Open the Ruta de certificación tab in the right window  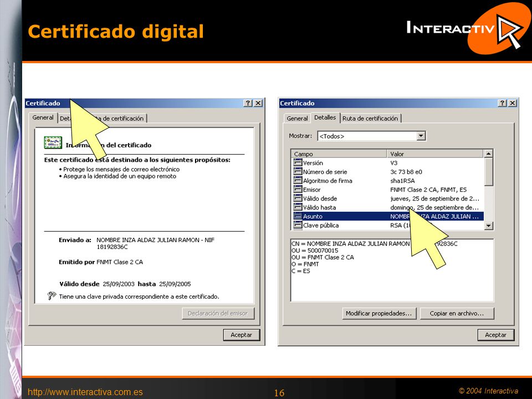pyautogui.click(x=370, y=119)
